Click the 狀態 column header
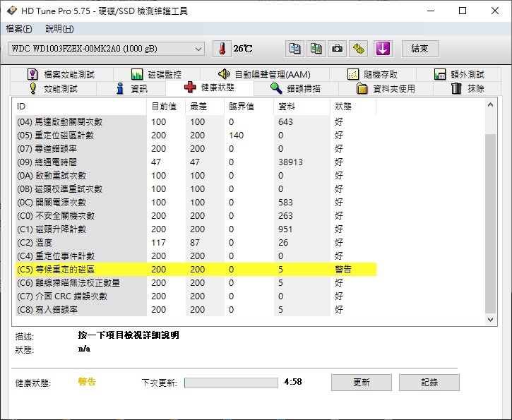 pos(353,107)
